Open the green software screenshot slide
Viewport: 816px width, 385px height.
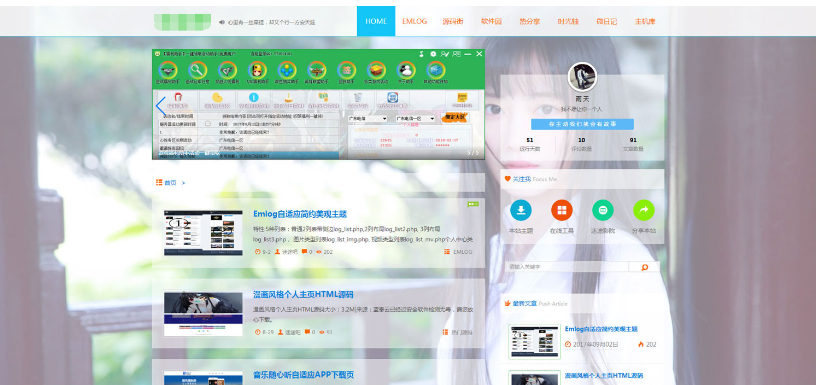coord(318,104)
